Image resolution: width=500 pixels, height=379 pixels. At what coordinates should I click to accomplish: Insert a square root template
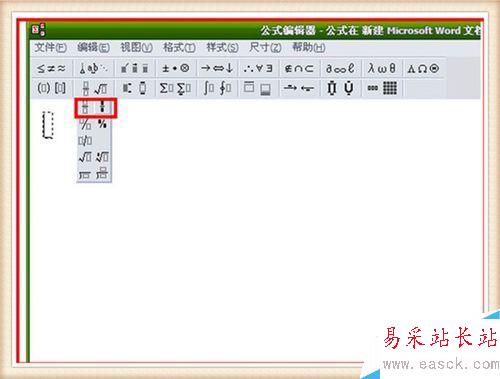tap(85, 157)
